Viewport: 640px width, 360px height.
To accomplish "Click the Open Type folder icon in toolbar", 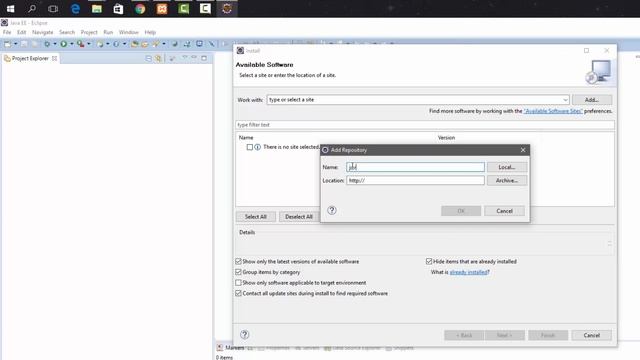I will tap(134, 44).
